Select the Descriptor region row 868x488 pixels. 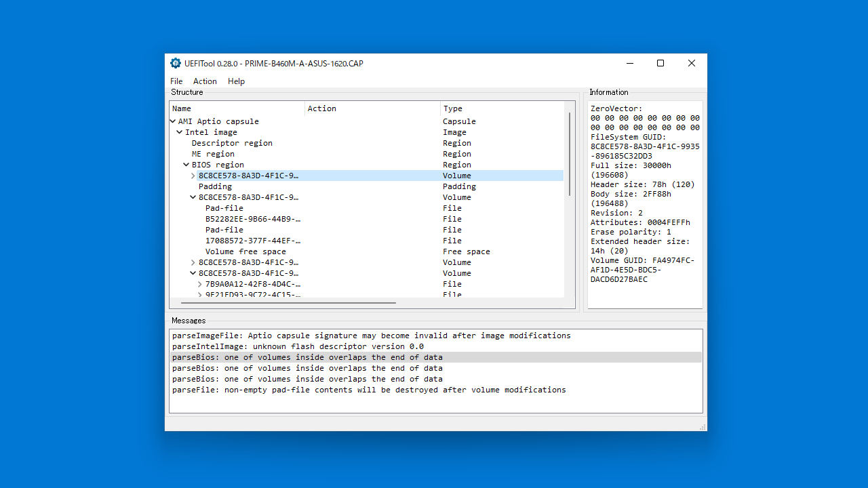point(366,143)
